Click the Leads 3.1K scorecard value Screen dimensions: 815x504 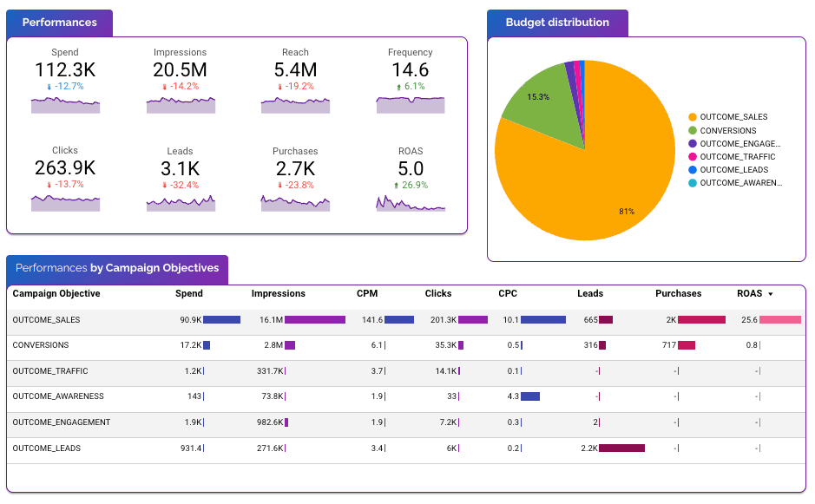180,169
